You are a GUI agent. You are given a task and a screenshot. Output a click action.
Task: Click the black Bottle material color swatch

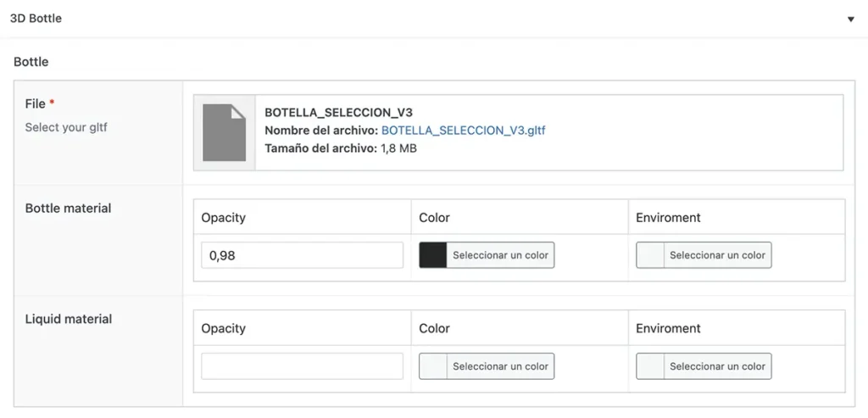click(433, 255)
